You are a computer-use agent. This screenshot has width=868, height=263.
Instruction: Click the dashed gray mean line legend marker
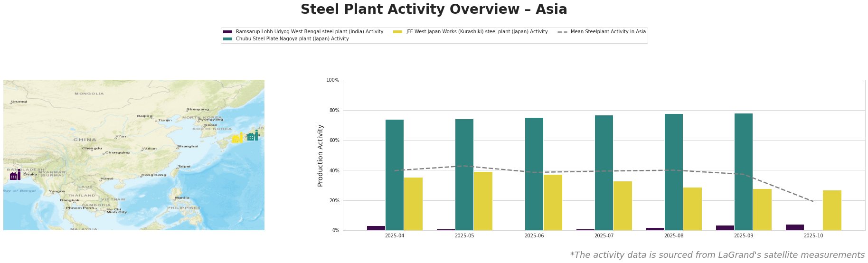click(562, 32)
